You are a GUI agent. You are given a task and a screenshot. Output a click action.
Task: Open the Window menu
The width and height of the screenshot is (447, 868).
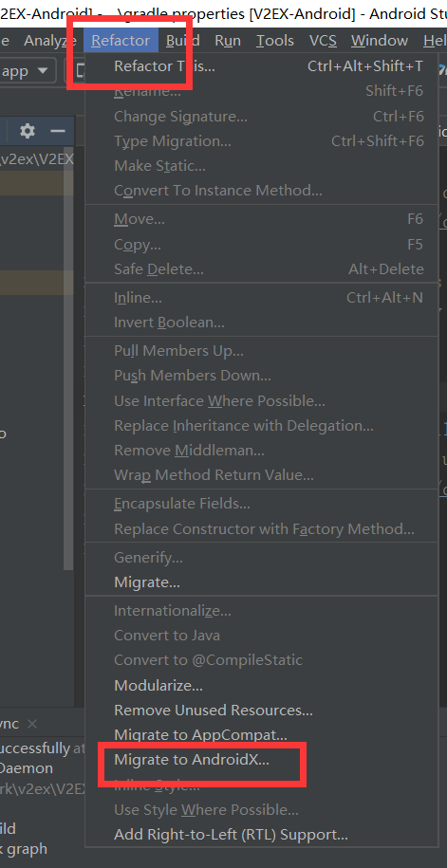point(380,41)
